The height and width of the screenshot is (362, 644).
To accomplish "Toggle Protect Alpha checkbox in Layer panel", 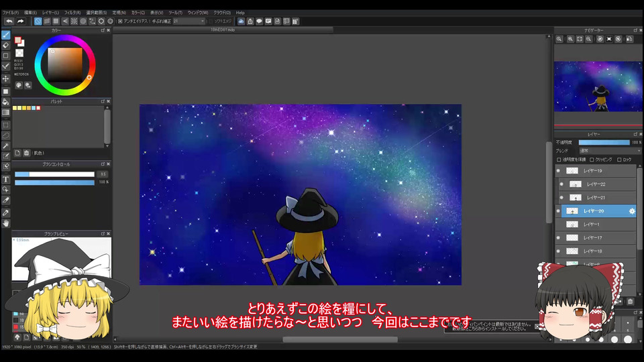I will [559, 160].
